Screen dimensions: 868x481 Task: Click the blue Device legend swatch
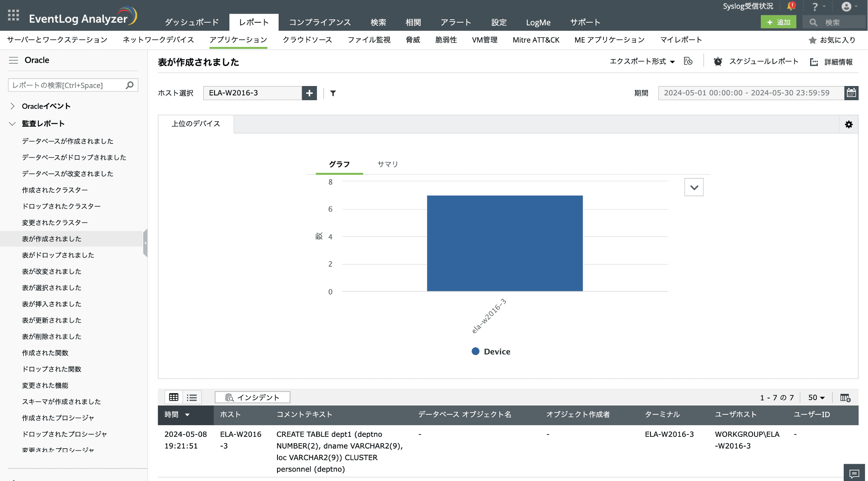(475, 351)
